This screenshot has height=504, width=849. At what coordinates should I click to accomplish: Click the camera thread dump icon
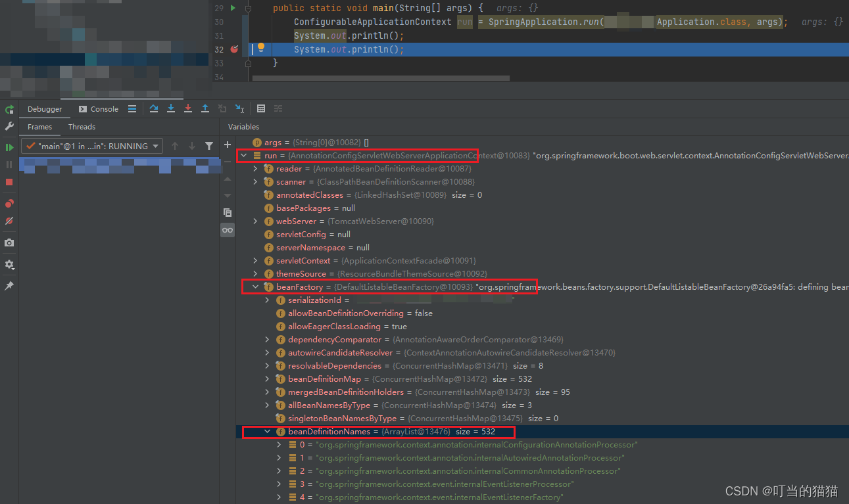pyautogui.click(x=9, y=243)
